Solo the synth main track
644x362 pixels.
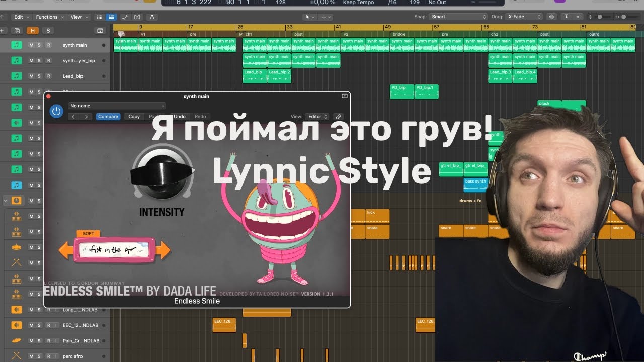click(40, 45)
